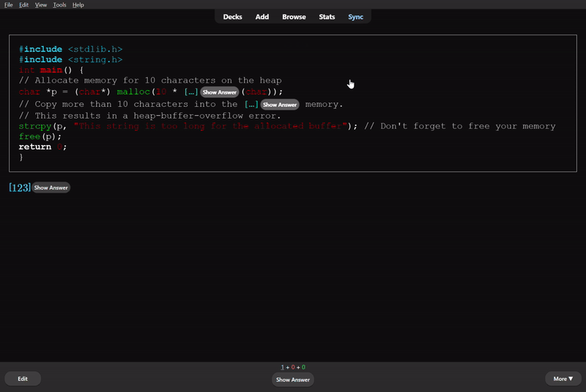Click the malloc function name

click(x=133, y=92)
